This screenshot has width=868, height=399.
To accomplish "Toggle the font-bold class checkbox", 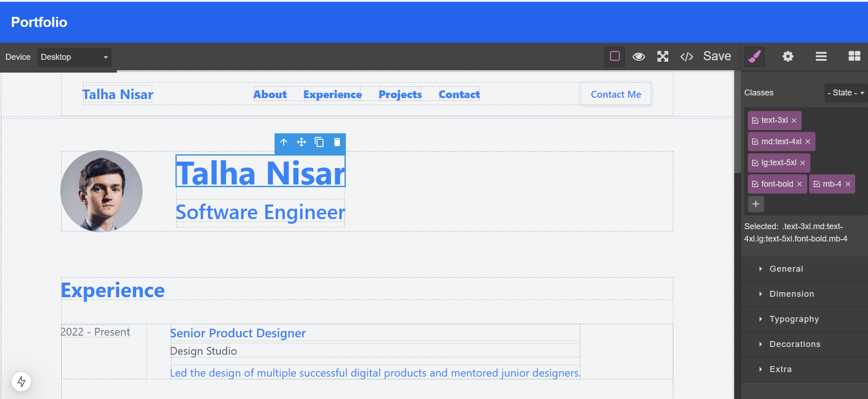I will click(x=755, y=184).
